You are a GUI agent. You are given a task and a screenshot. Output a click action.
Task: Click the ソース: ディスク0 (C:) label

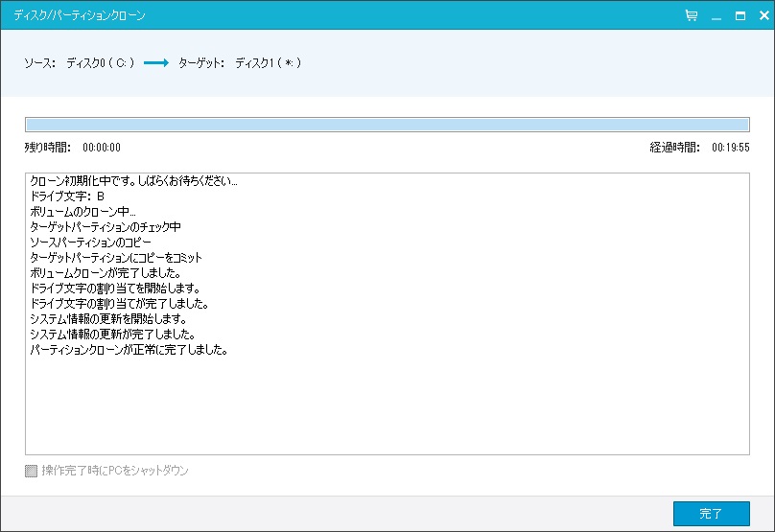click(79, 62)
